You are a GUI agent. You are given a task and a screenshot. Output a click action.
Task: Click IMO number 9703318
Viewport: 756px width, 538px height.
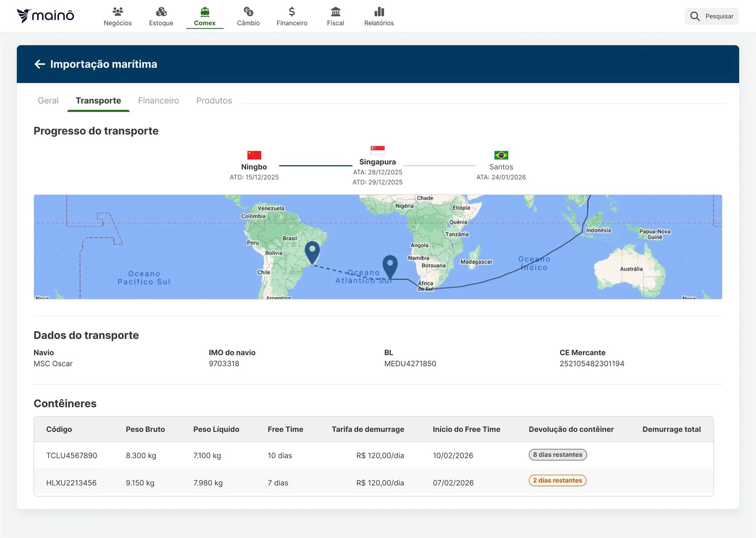[224, 364]
